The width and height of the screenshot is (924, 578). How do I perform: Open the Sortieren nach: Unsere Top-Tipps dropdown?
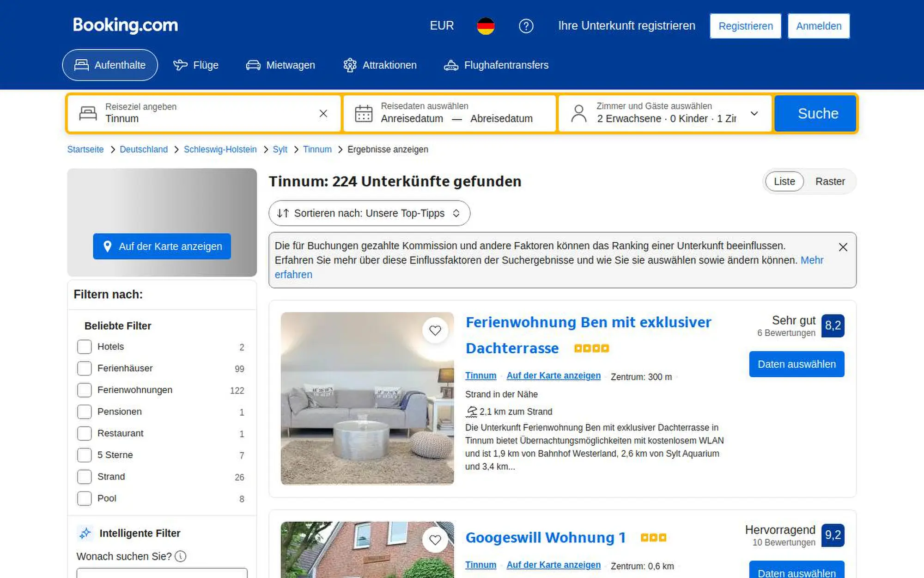coord(369,213)
